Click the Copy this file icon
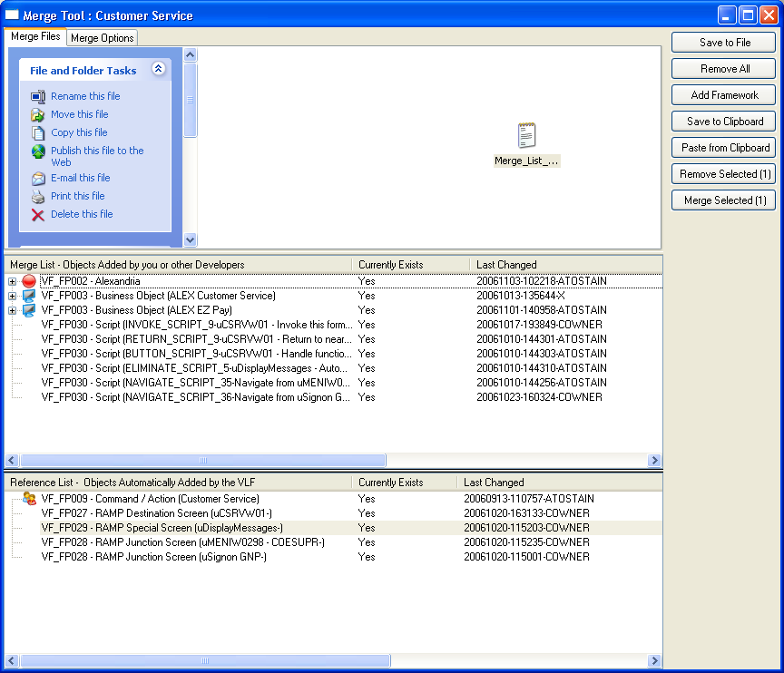 [38, 132]
